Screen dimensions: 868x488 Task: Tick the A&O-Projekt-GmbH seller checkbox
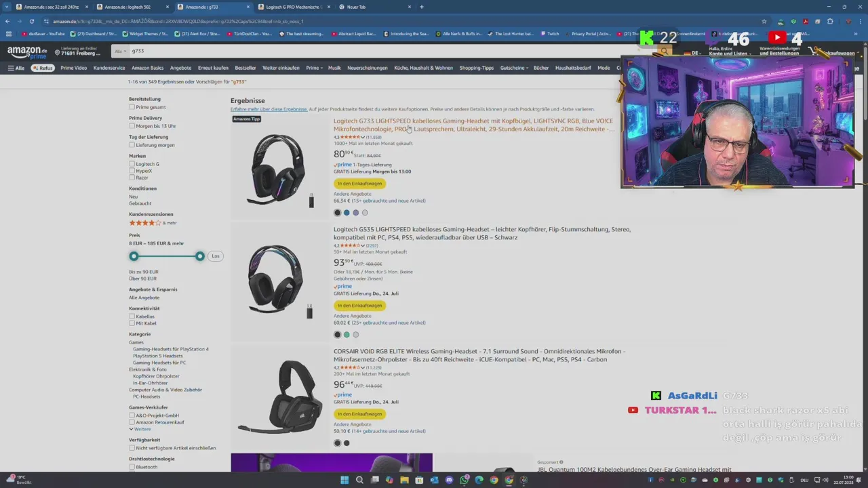[x=132, y=415]
